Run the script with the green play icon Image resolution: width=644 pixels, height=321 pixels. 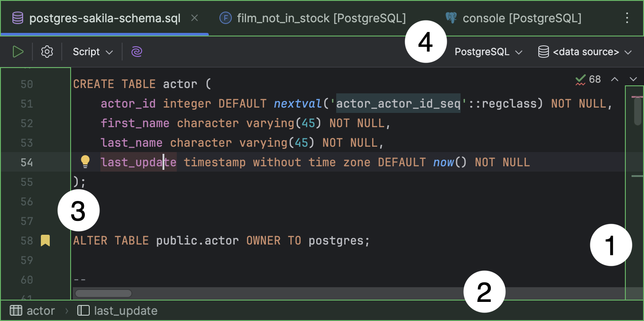[x=18, y=51]
